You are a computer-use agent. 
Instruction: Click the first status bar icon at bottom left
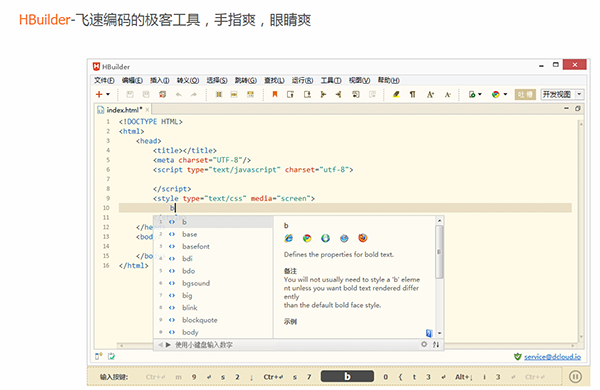coord(99,356)
